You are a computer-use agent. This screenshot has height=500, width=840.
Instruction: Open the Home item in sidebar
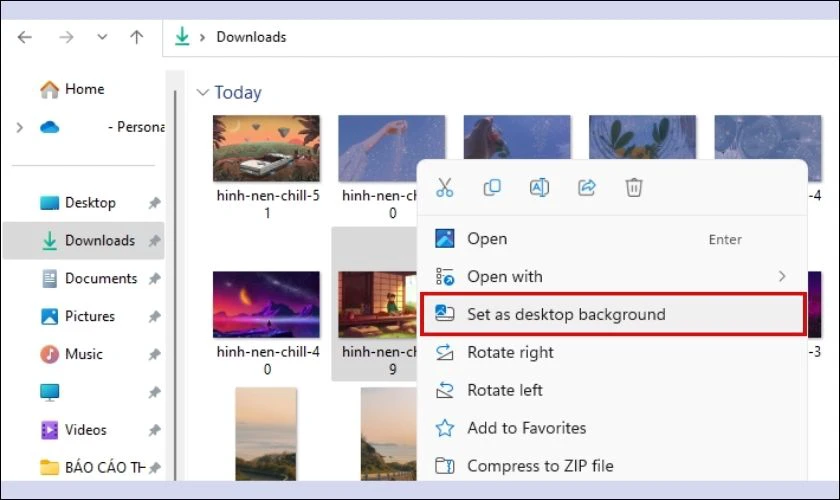(83, 89)
